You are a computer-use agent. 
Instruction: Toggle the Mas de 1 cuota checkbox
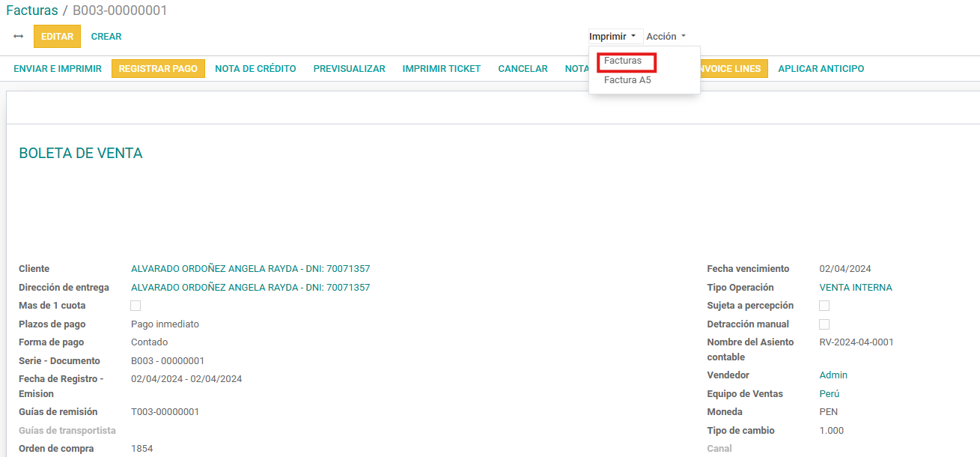coord(136,306)
